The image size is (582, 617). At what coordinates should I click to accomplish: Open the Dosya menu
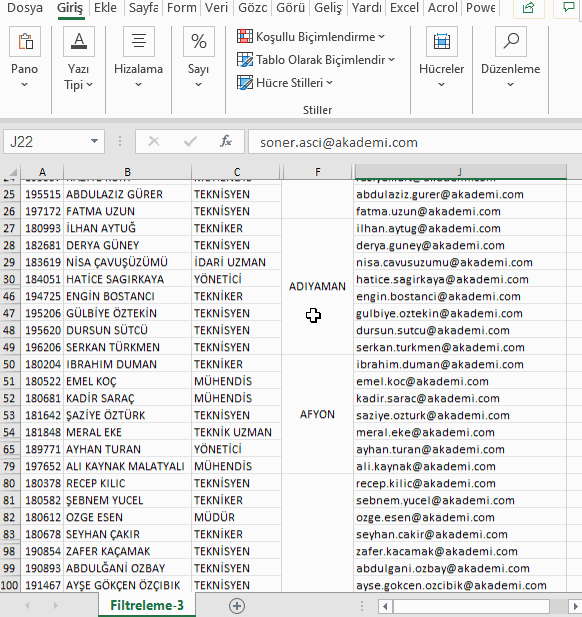(x=25, y=8)
